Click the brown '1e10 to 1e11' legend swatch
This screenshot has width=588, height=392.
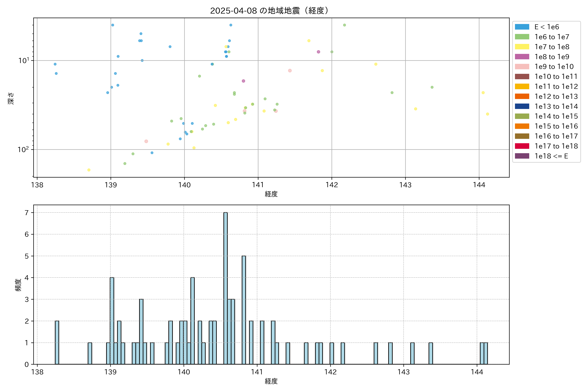(x=522, y=76)
